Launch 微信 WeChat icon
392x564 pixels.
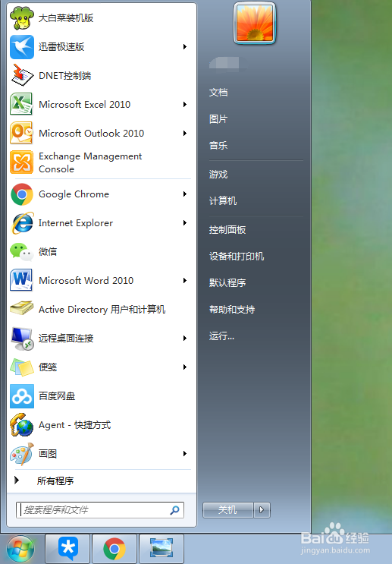[x=22, y=252]
